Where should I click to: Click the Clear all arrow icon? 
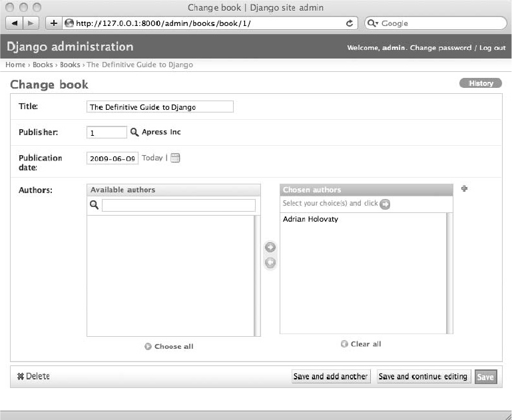[x=344, y=343]
